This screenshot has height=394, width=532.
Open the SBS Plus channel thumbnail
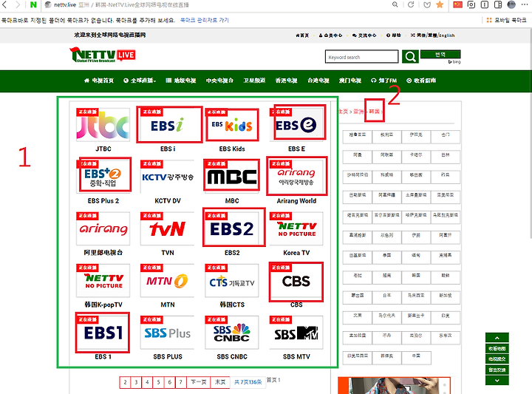[x=167, y=332]
